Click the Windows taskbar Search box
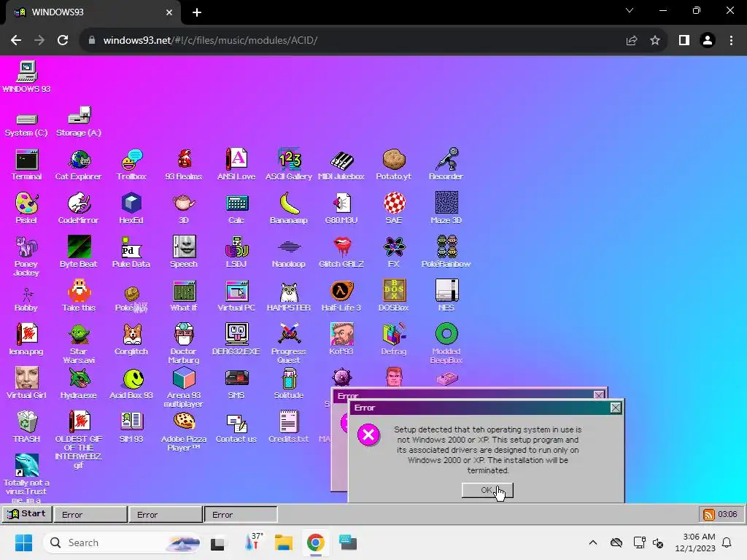The image size is (747, 560). point(123,542)
